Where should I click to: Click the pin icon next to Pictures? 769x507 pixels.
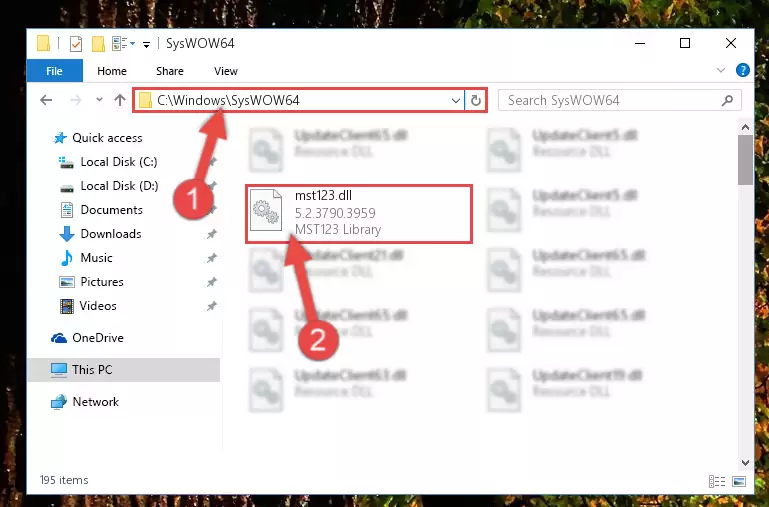click(211, 282)
